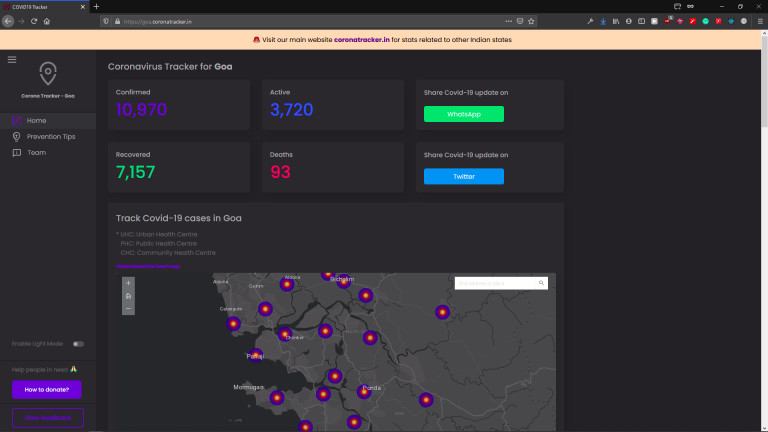Click the How to donate? button
Viewport: 768px width, 432px height.
click(47, 390)
